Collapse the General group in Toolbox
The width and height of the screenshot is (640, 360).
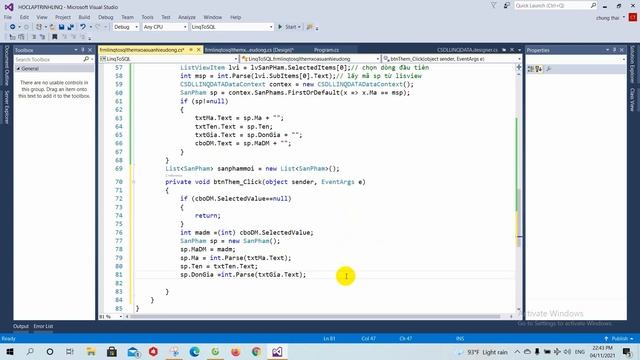coord(18,69)
